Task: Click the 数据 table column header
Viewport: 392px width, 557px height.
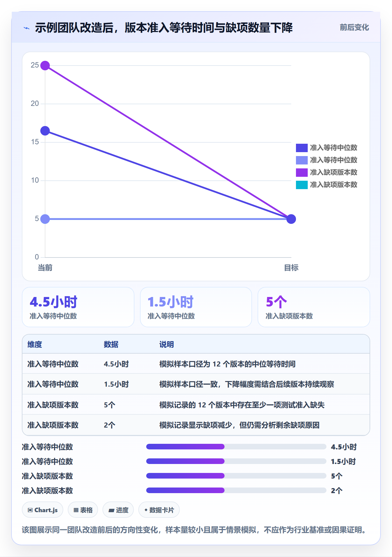Action: click(x=111, y=344)
